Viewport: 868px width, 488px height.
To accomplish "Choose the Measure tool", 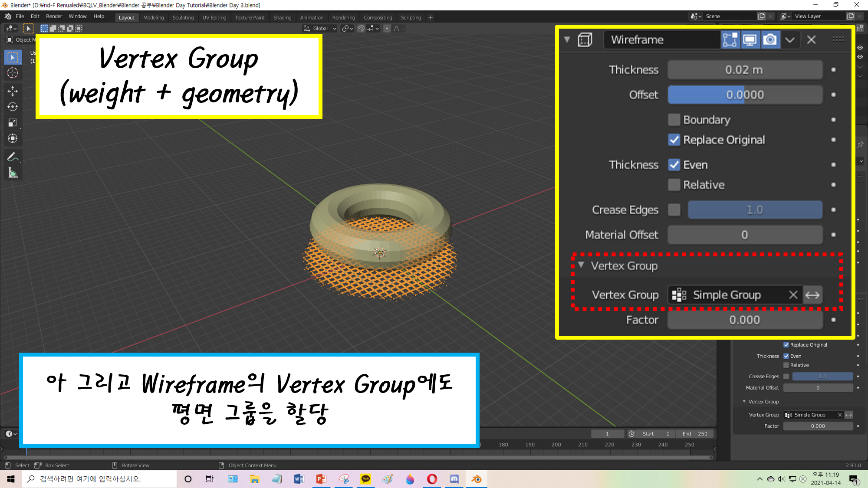I will pos(13,173).
